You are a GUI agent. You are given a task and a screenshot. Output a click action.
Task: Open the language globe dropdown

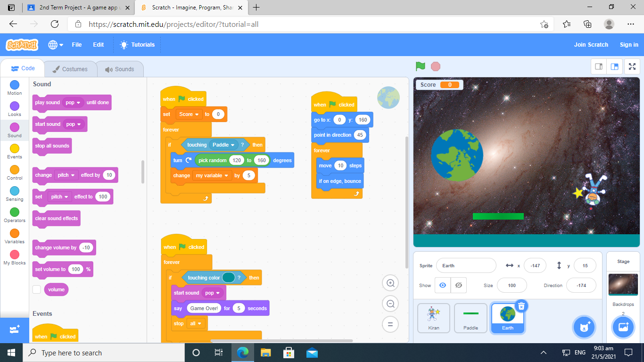click(56, 45)
